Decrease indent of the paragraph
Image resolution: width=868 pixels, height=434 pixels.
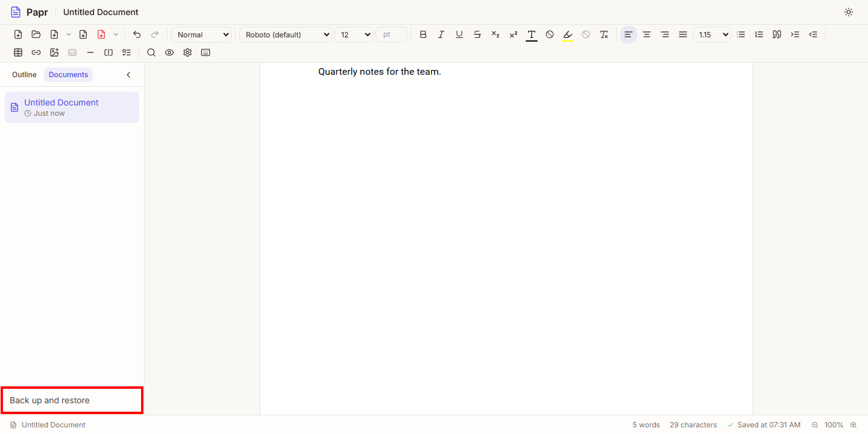click(x=813, y=34)
